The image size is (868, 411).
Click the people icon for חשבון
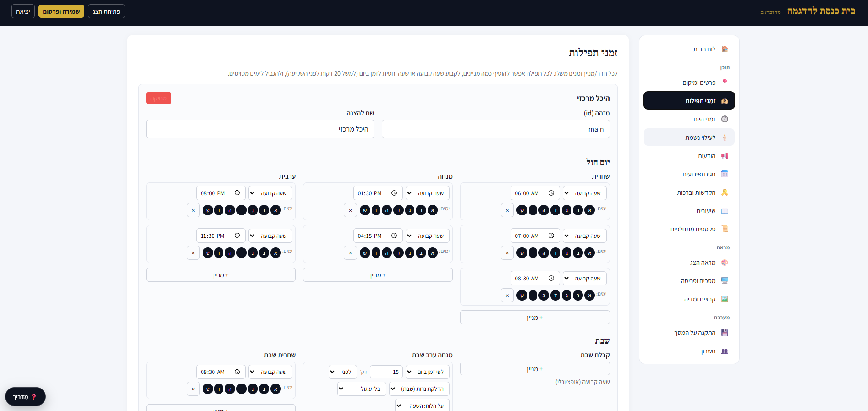click(725, 351)
